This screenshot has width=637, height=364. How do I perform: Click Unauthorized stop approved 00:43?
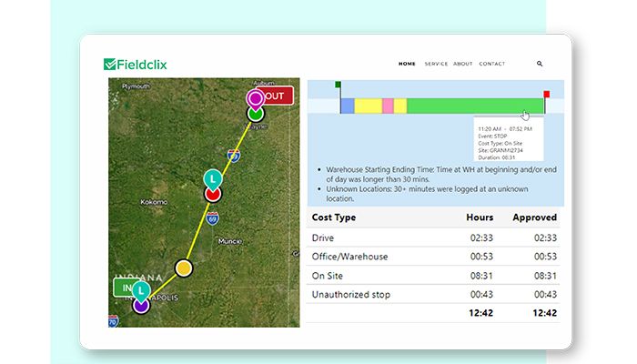point(545,294)
